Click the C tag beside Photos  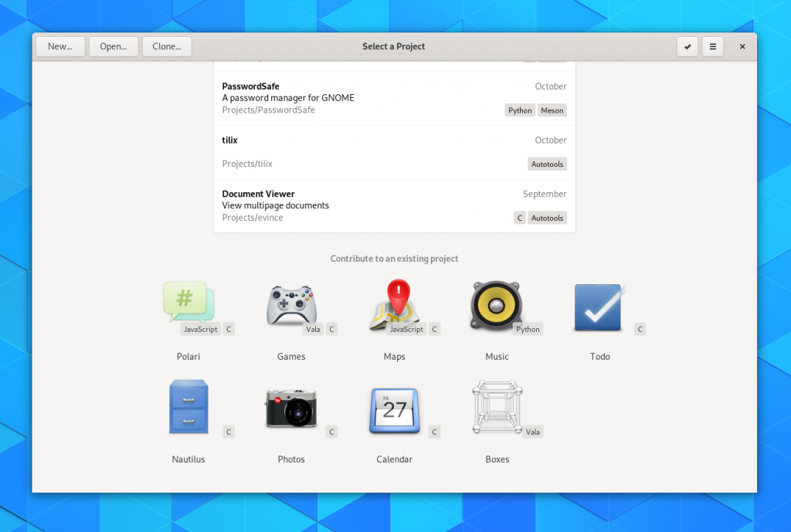pos(331,432)
